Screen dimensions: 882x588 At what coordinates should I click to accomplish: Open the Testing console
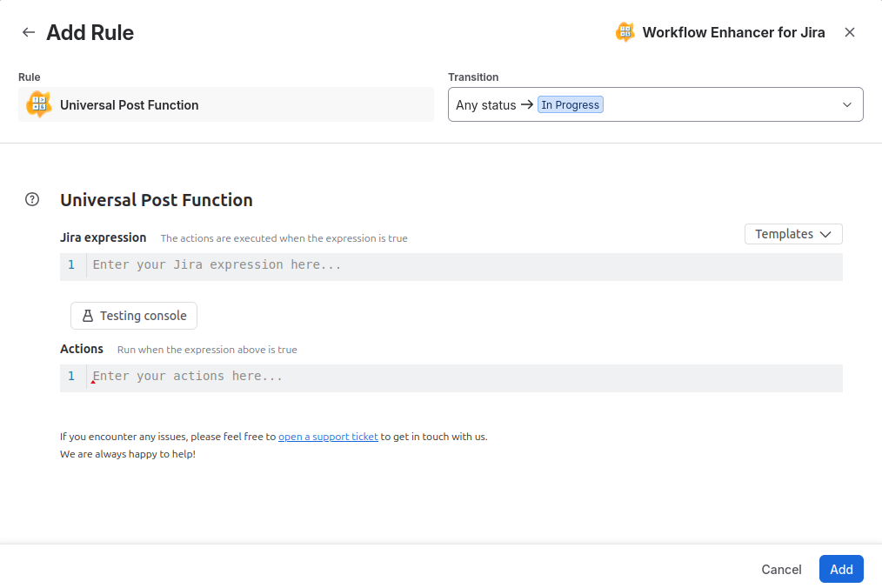134,316
